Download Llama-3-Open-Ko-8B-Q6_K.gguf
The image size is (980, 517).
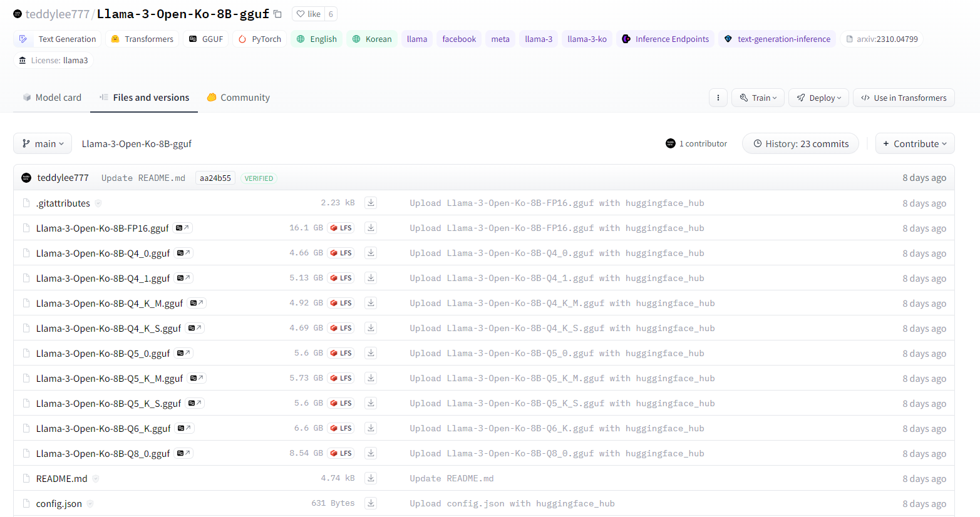(371, 428)
